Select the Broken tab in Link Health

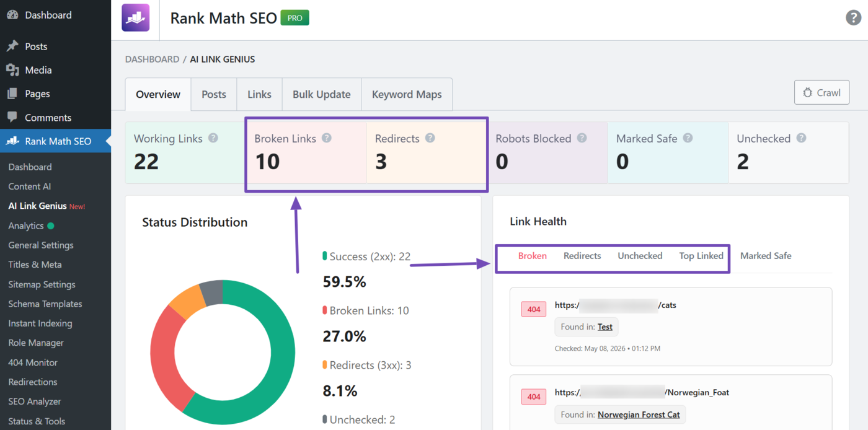(x=533, y=256)
